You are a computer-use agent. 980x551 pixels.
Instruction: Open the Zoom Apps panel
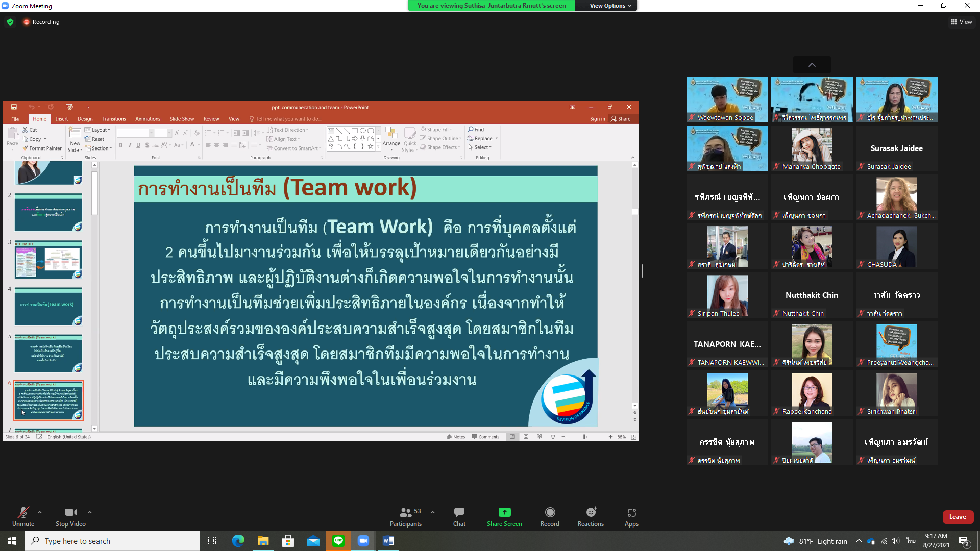click(631, 516)
